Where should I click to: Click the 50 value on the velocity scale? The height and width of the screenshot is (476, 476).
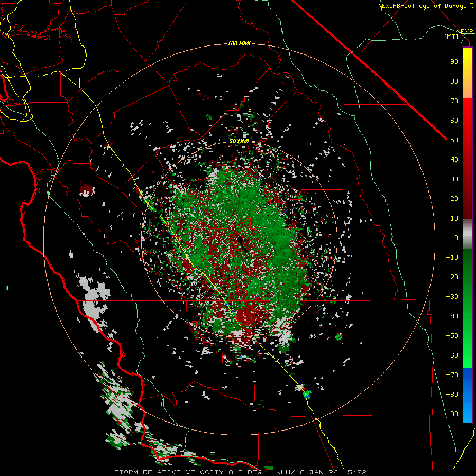pyautogui.click(x=454, y=140)
